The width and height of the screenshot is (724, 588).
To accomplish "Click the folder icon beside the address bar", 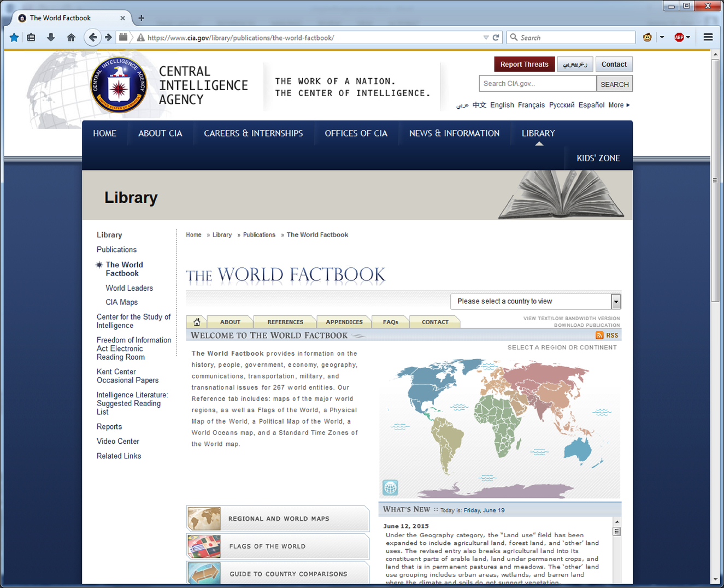I will pyautogui.click(x=123, y=37).
